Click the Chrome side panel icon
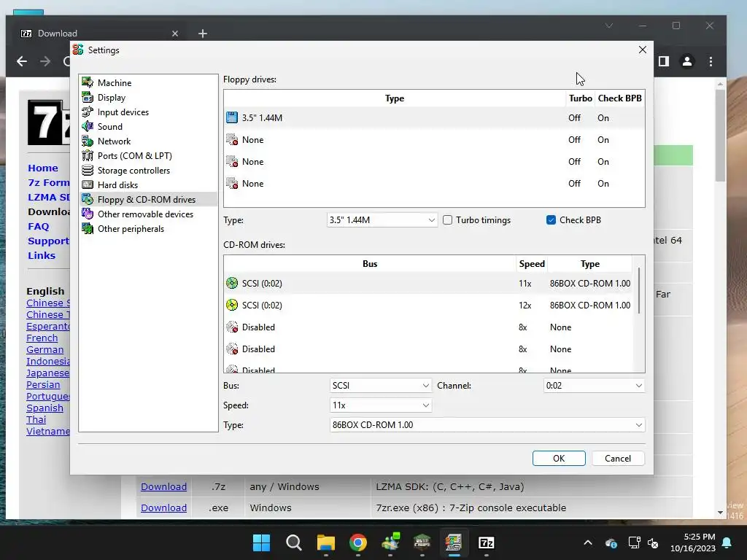The height and width of the screenshot is (560, 747). point(664,61)
